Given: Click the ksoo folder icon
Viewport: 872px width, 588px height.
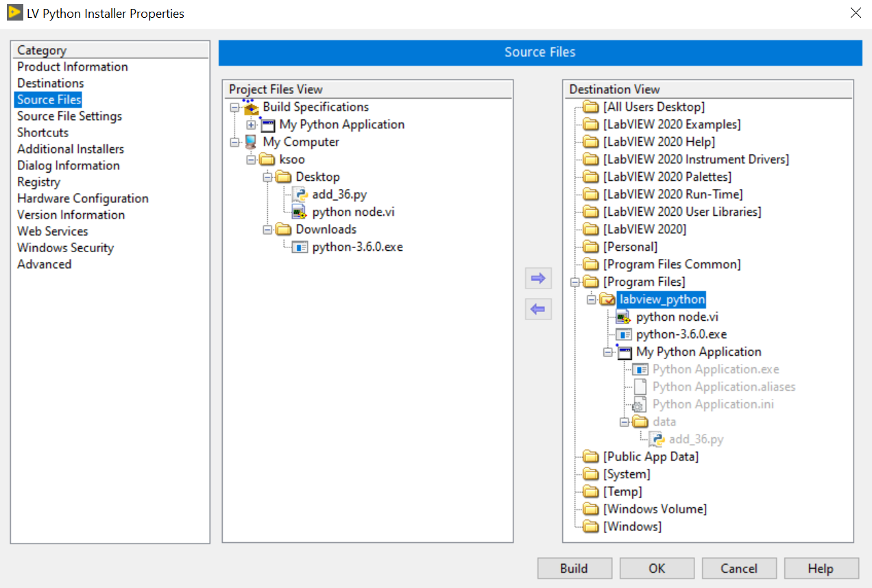Looking at the screenshot, I should [267, 160].
